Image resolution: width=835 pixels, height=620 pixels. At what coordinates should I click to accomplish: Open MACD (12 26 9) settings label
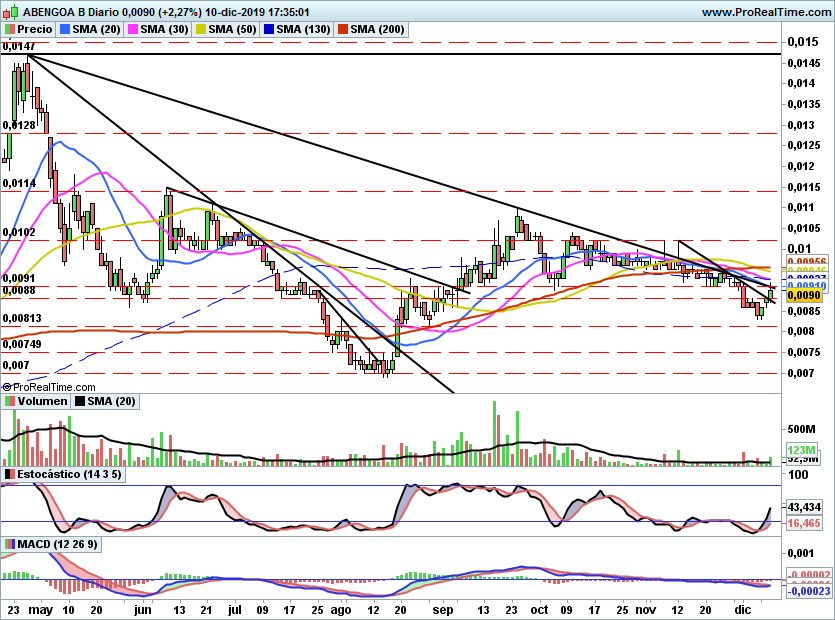click(x=58, y=544)
